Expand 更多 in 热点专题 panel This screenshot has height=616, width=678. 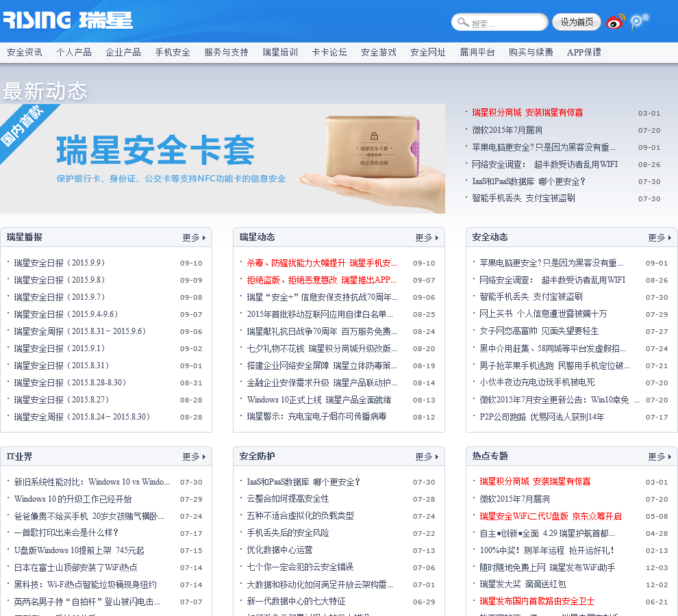point(660,457)
